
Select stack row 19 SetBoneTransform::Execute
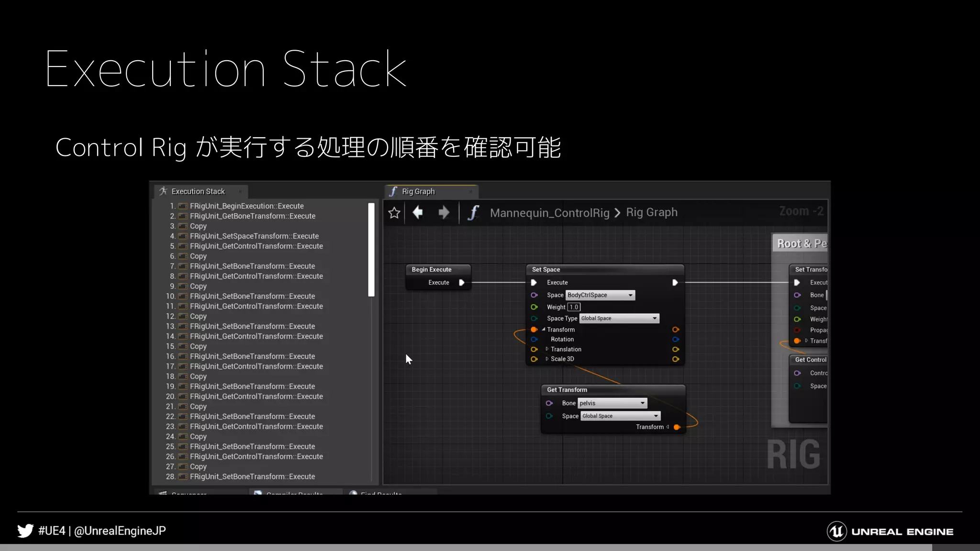(253, 386)
